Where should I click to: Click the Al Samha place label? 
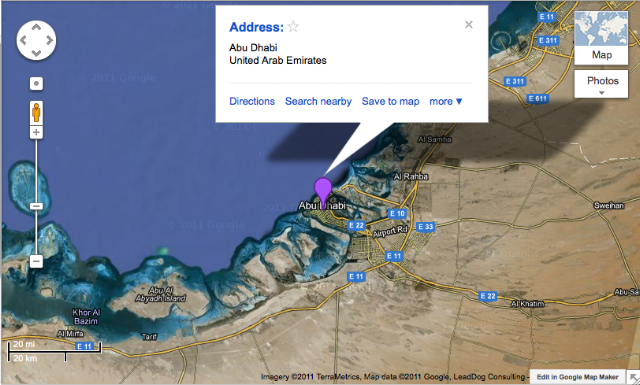pyautogui.click(x=435, y=139)
